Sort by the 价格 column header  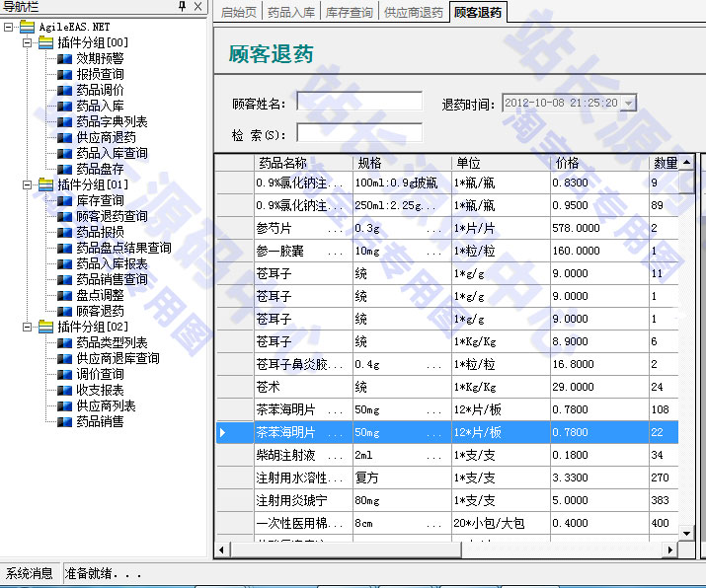click(x=567, y=163)
